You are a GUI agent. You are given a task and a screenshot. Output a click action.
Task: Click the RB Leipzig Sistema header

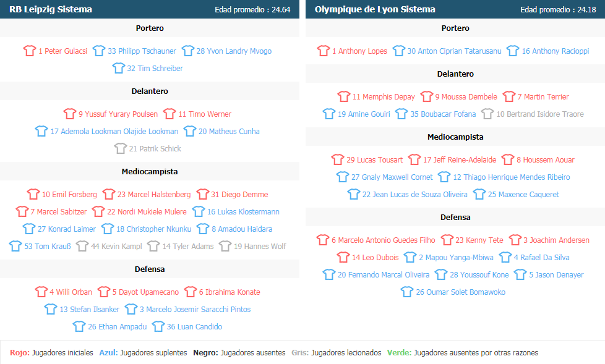[50, 9]
